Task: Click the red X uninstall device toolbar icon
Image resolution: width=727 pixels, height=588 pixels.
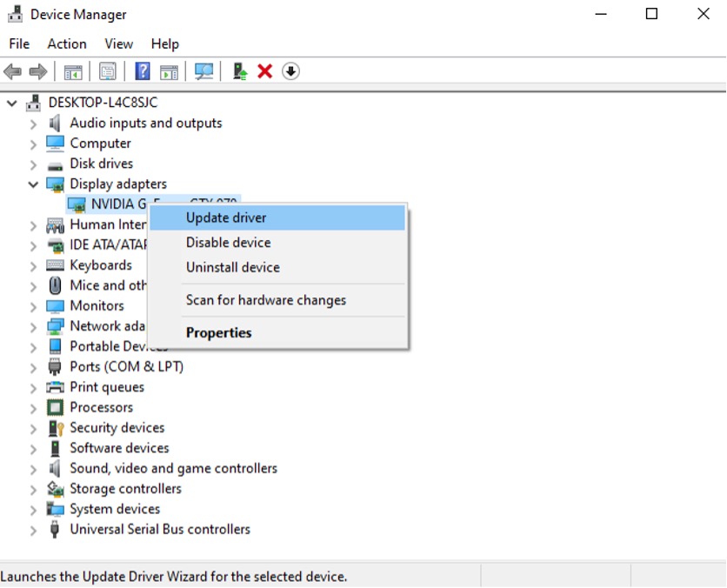Action: coord(265,71)
